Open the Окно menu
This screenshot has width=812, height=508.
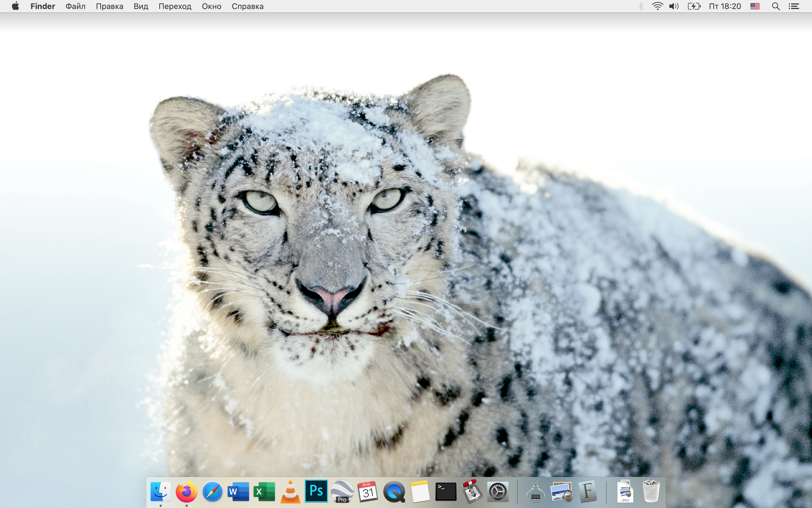tap(211, 6)
